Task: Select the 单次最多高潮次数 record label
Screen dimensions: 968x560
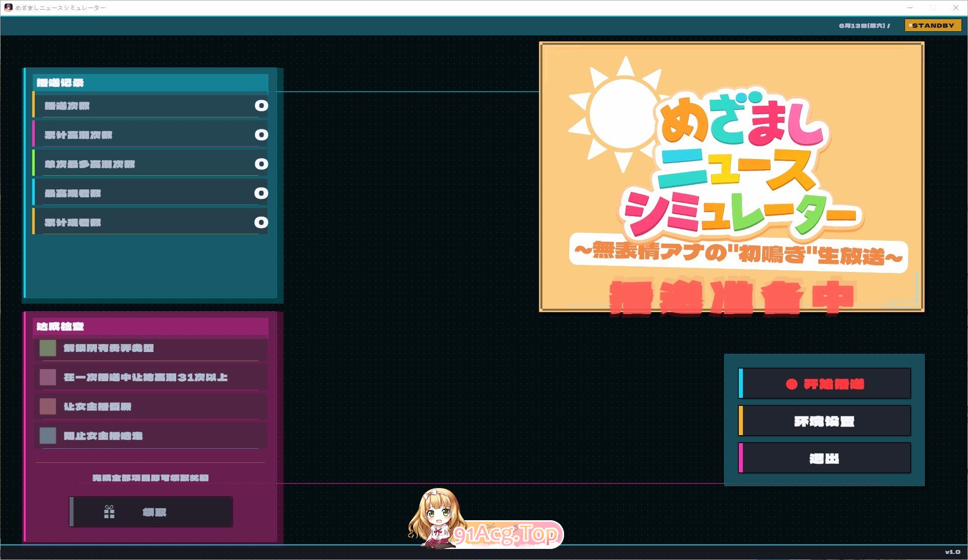Action: [90, 164]
